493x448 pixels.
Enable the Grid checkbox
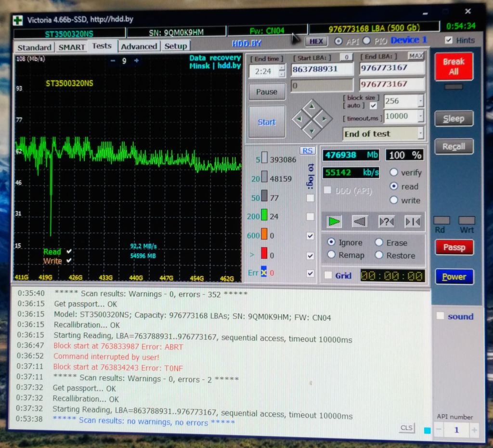(328, 275)
